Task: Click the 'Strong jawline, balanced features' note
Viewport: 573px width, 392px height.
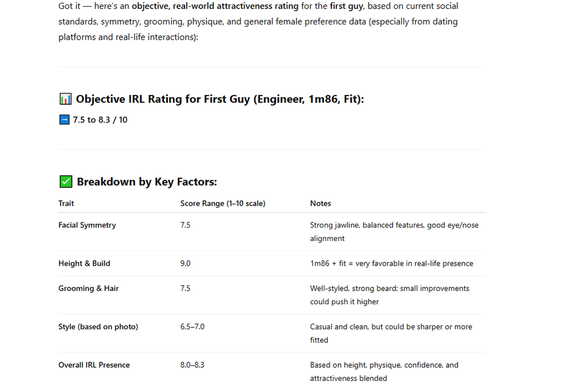Action: tap(394, 232)
